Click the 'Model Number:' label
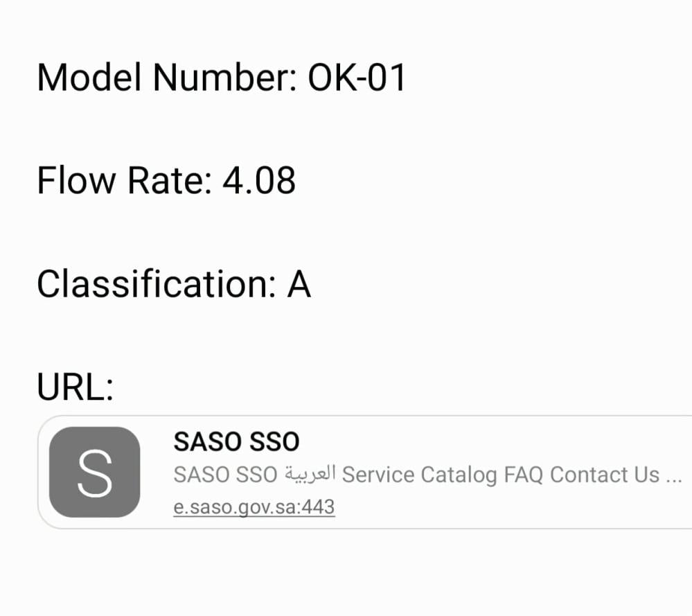This screenshot has width=692, height=616. pyautogui.click(x=166, y=77)
